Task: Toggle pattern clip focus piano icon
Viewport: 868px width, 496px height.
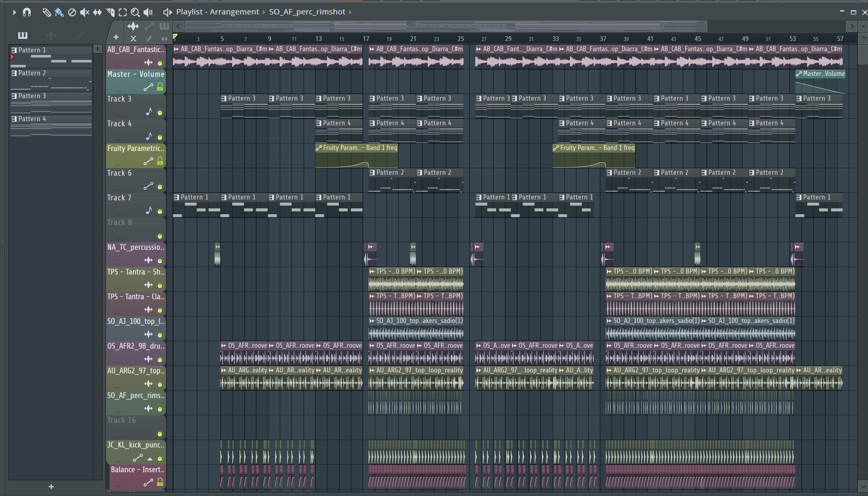Action: pyautogui.click(x=164, y=26)
